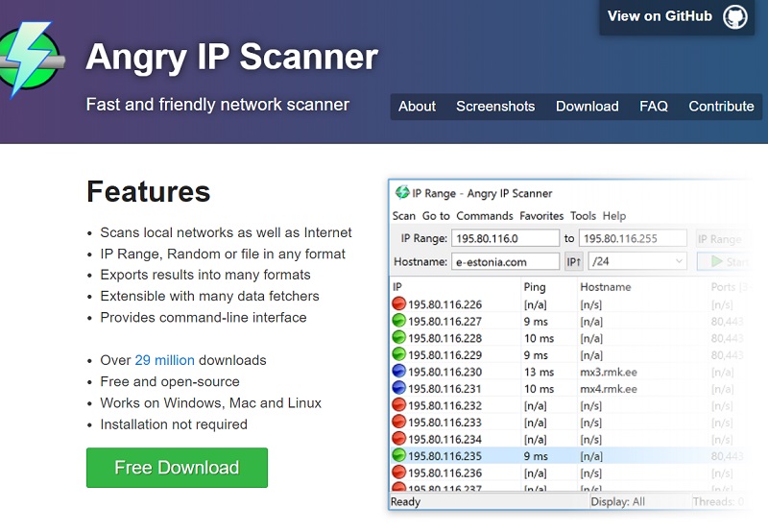Open the Screenshots page

point(495,107)
